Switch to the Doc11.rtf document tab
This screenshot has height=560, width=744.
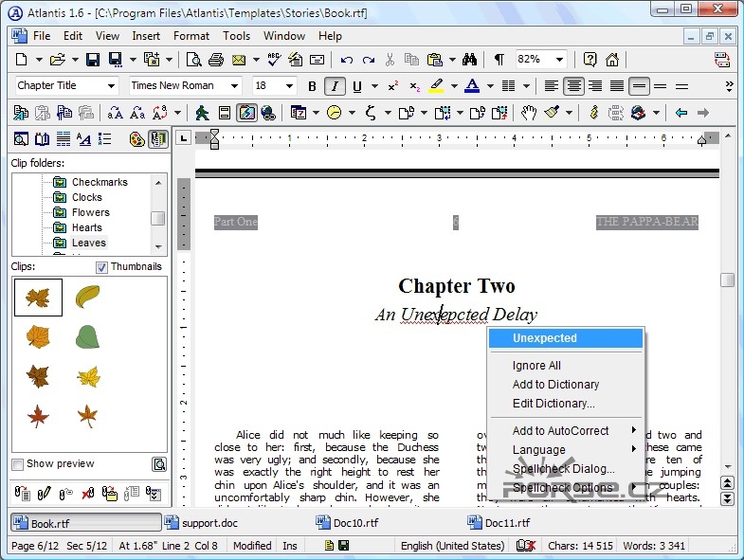[499, 523]
